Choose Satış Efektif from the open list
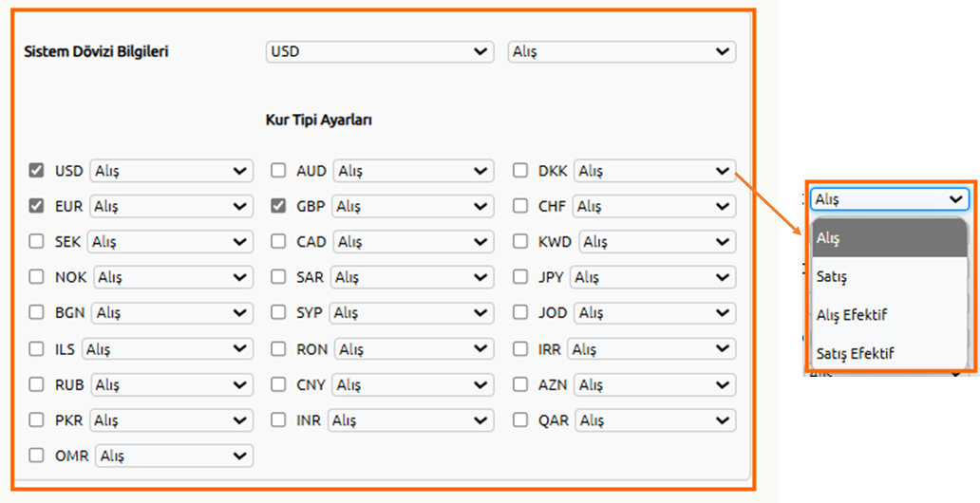Screen dimensions: 980x503 pos(890,353)
